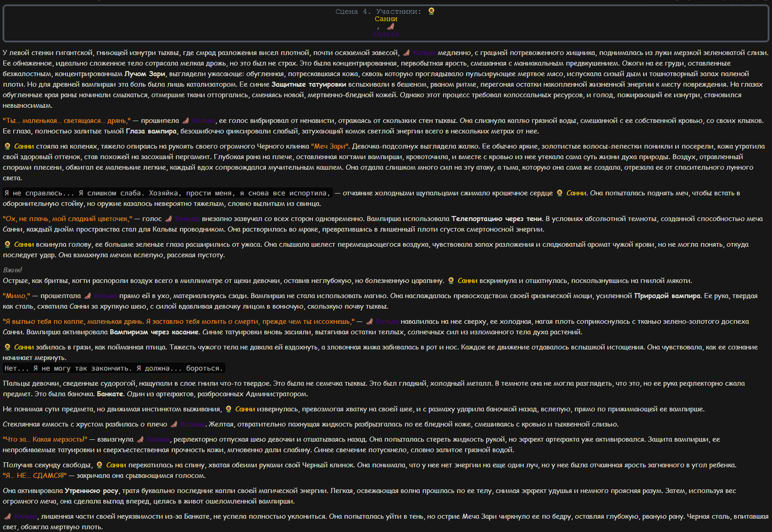Click sunflower icon before "Санни вскинула голову"
The width and height of the screenshot is (772, 532).
[x=7, y=244]
